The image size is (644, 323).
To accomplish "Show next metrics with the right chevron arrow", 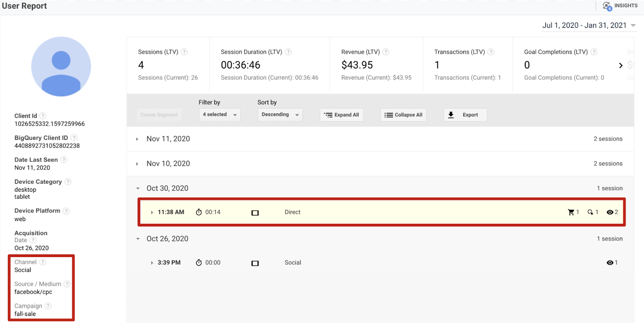I will coord(621,65).
